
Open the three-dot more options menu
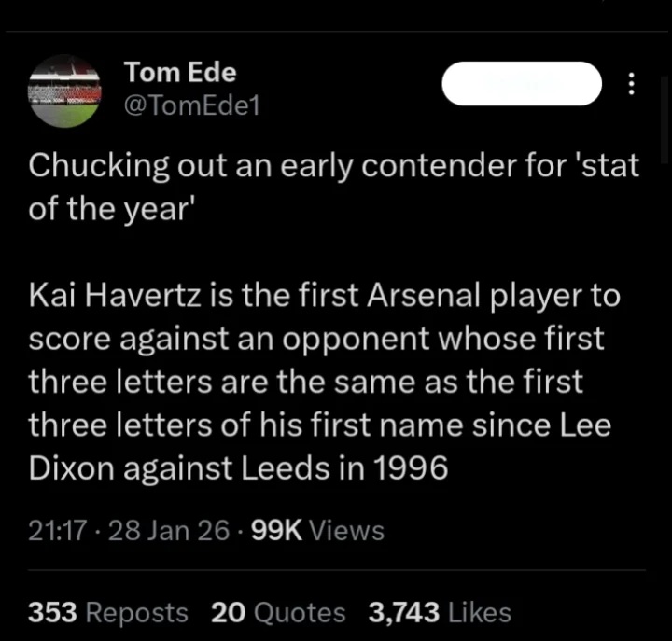[631, 84]
